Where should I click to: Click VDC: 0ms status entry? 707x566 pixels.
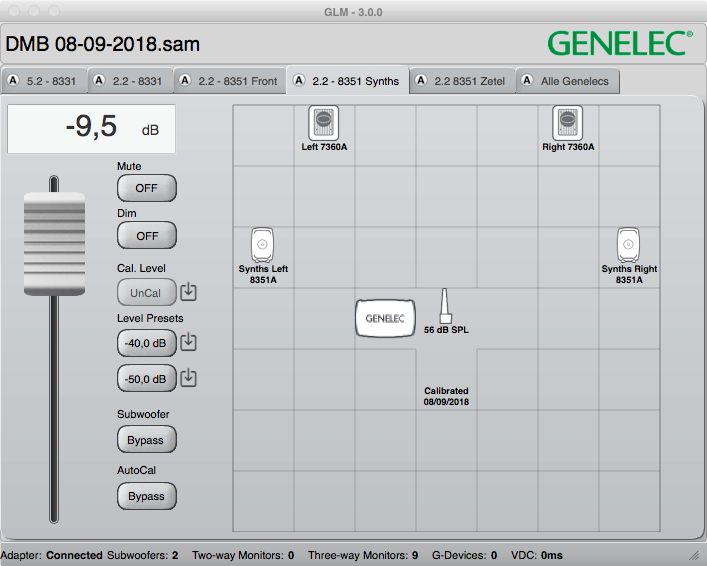537,555
